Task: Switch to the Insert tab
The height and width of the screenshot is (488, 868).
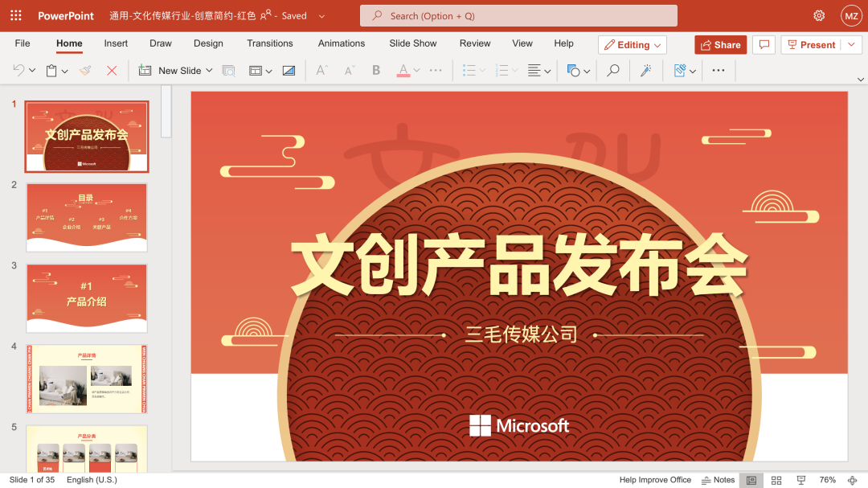Action: [x=116, y=43]
